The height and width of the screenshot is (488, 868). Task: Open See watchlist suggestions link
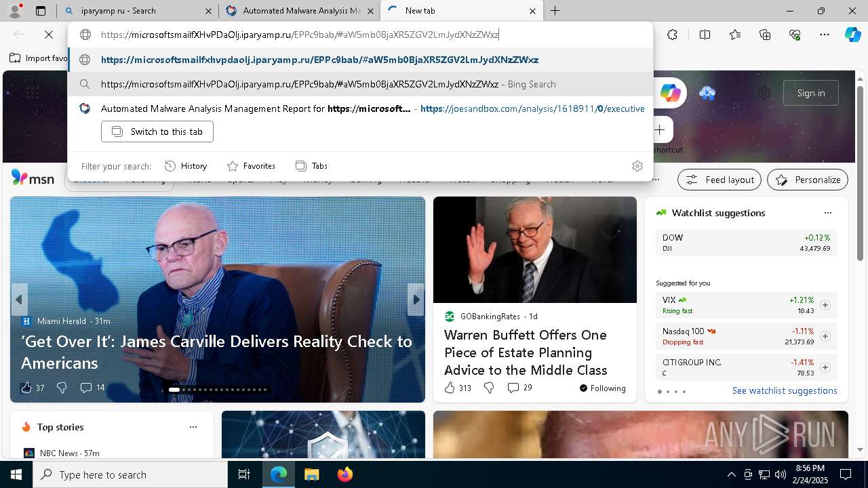785,391
